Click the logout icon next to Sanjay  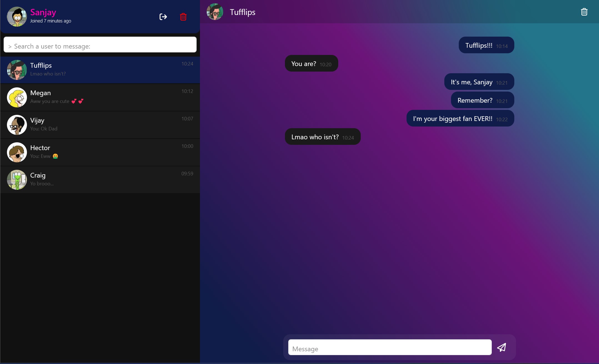(163, 17)
